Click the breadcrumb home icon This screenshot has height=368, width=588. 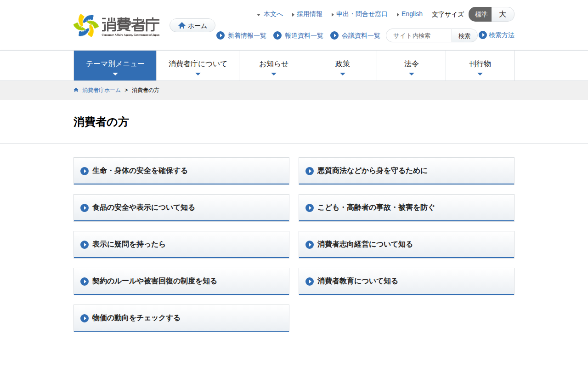tap(76, 90)
